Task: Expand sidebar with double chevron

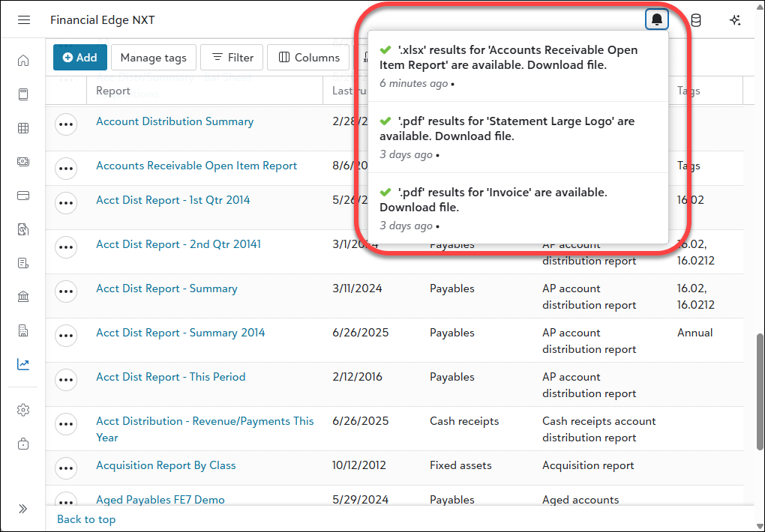Action: 23,509
